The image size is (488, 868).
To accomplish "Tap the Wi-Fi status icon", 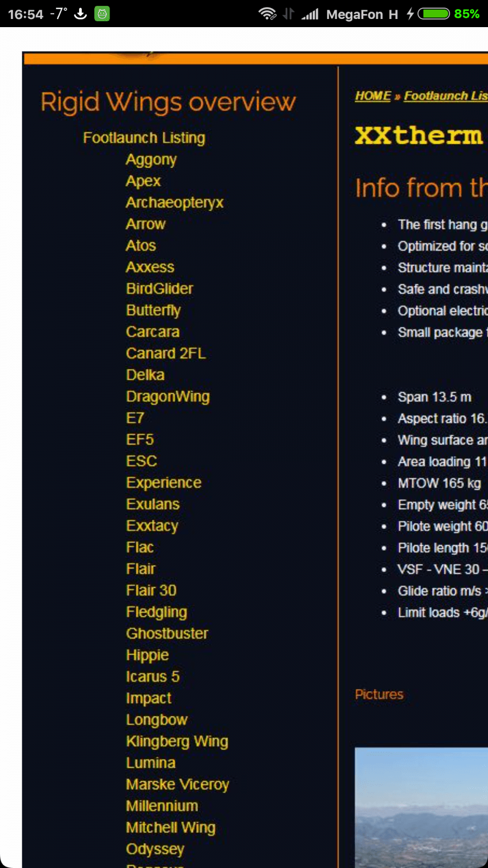I will tap(267, 14).
